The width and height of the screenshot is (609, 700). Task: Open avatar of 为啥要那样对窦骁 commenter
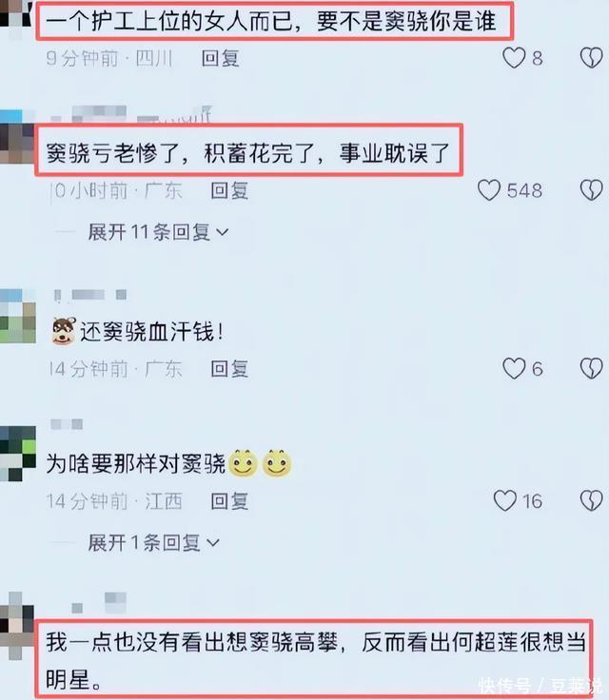(17, 454)
